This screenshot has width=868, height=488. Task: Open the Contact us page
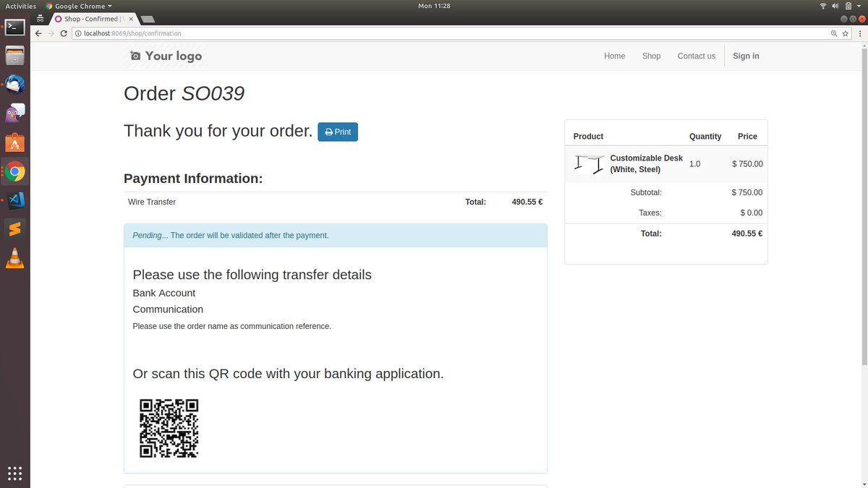tap(696, 56)
